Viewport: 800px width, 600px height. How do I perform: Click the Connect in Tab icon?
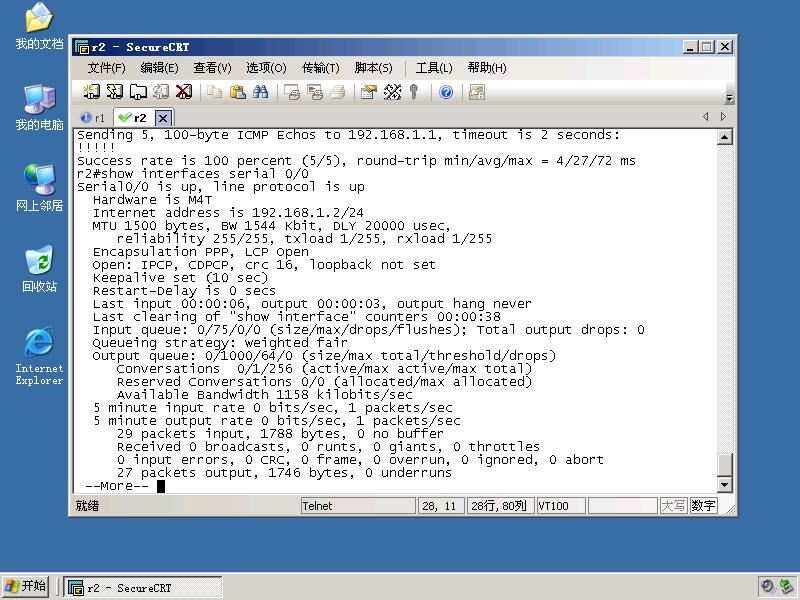138,92
